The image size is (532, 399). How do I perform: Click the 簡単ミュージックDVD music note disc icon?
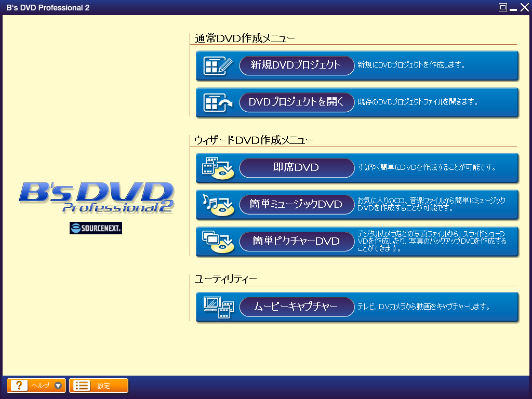coord(218,205)
